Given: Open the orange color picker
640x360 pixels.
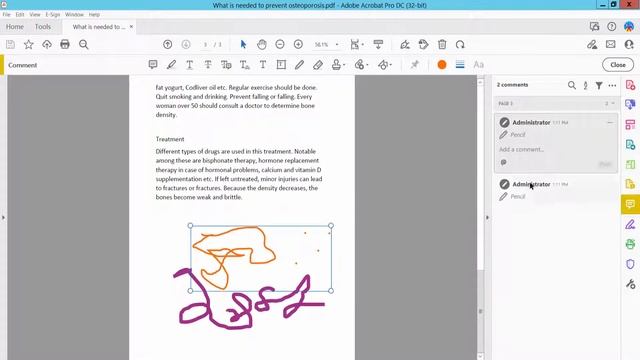Looking at the screenshot, I should (442, 64).
